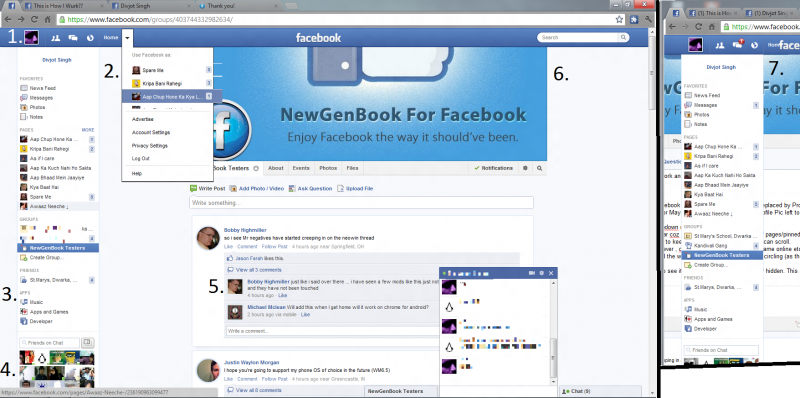Open group info arrow next to Book Testers title
Image resolution: width=800 pixels, height=398 pixels.
[x=256, y=168]
